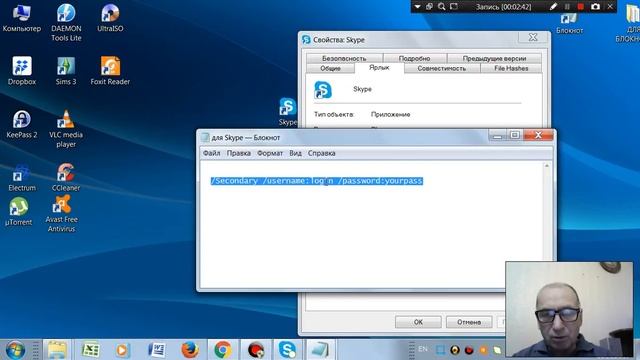The width and height of the screenshot is (640, 360).
Task: Expand the recorder bar dropdown arrow
Action: tap(417, 7)
